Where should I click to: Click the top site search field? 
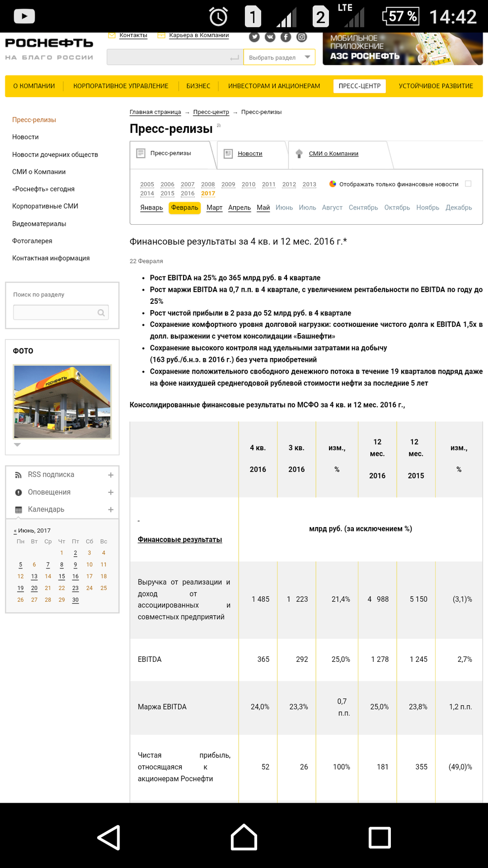pos(175,57)
